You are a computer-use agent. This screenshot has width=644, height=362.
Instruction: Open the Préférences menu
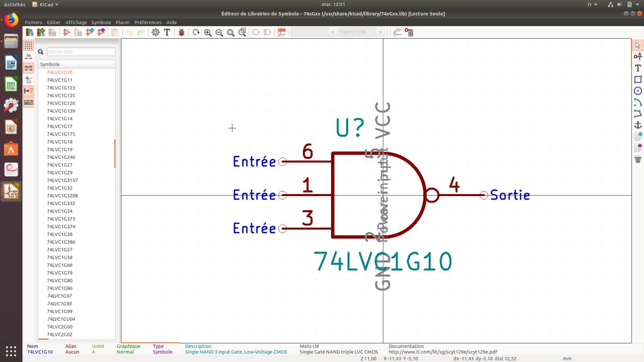pos(148,22)
